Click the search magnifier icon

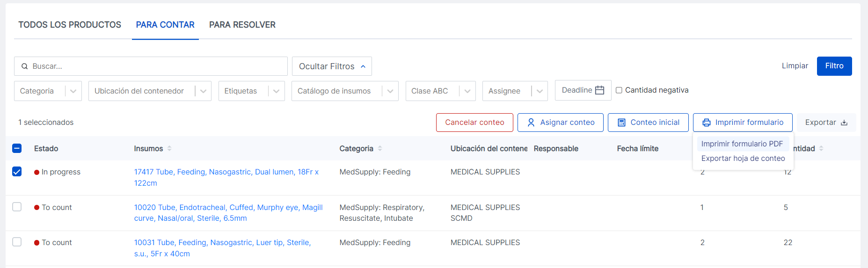click(x=25, y=66)
